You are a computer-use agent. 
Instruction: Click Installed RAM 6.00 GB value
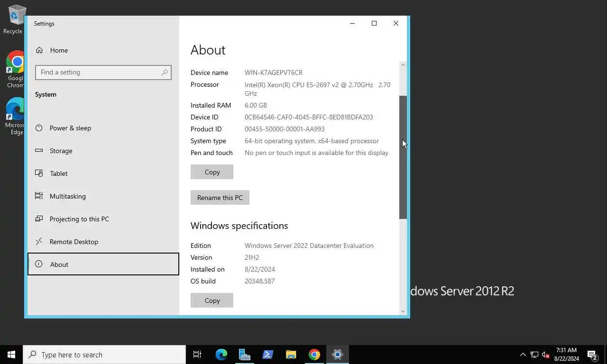click(x=256, y=105)
